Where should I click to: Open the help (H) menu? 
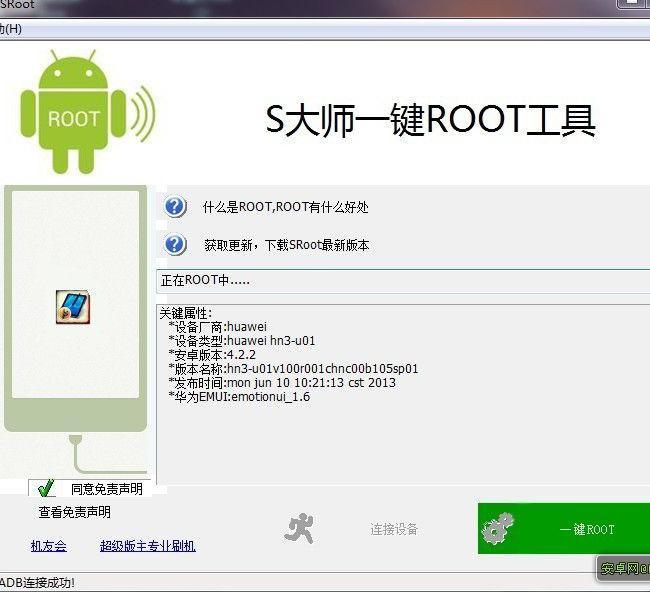(x=10, y=29)
